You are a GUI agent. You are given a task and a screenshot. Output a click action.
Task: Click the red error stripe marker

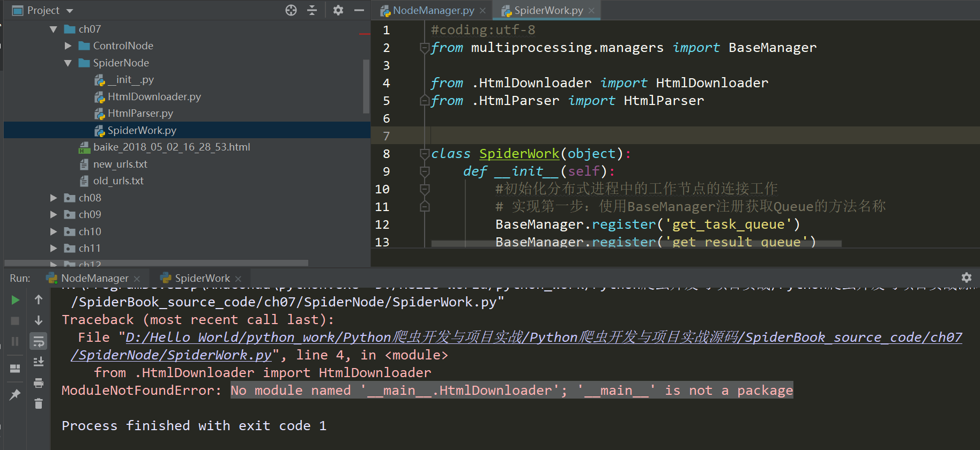[365, 34]
